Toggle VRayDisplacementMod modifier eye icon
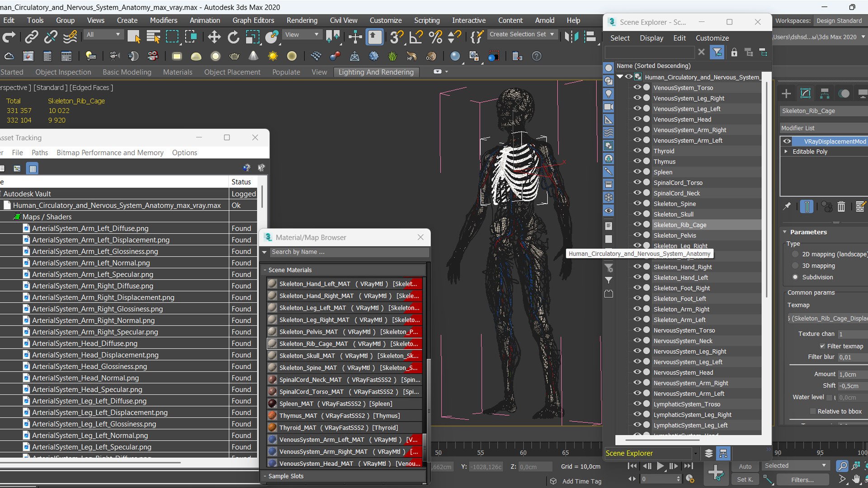Image resolution: width=868 pixels, height=488 pixels. click(x=787, y=141)
